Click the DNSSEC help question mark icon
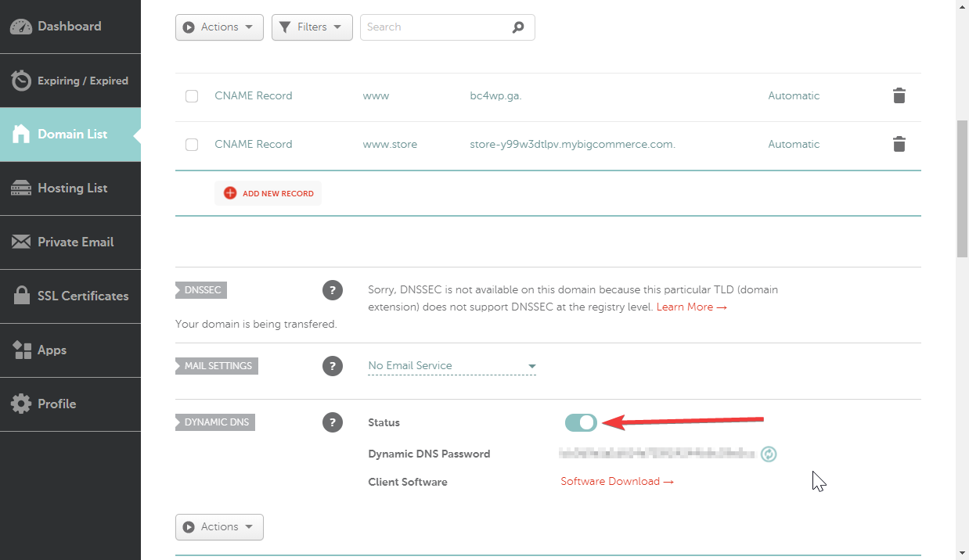This screenshot has width=969, height=560. (333, 291)
